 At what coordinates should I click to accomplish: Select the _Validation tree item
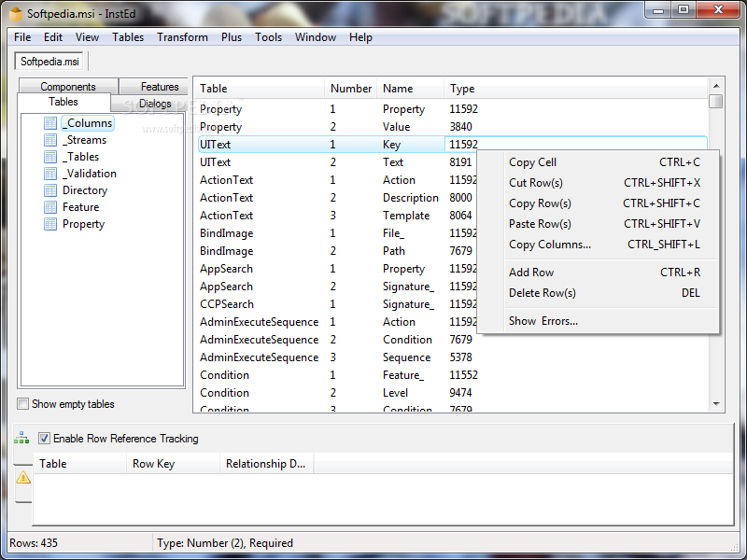click(x=90, y=174)
